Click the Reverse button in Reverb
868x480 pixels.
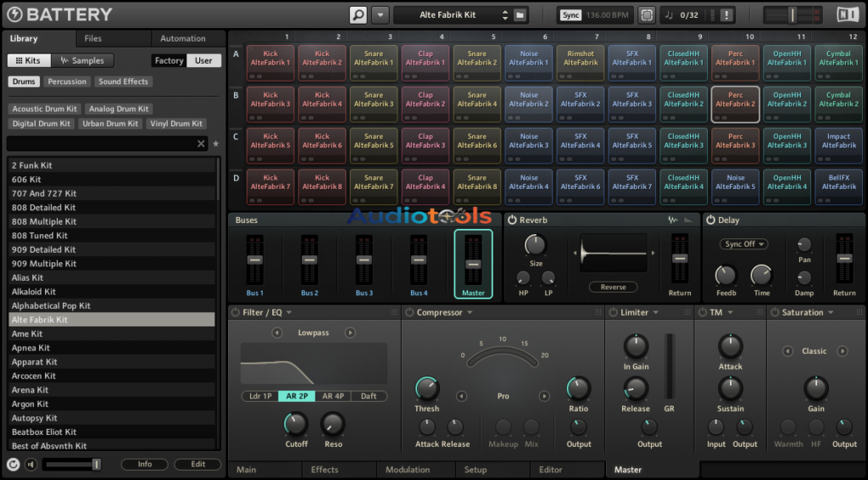coord(613,287)
